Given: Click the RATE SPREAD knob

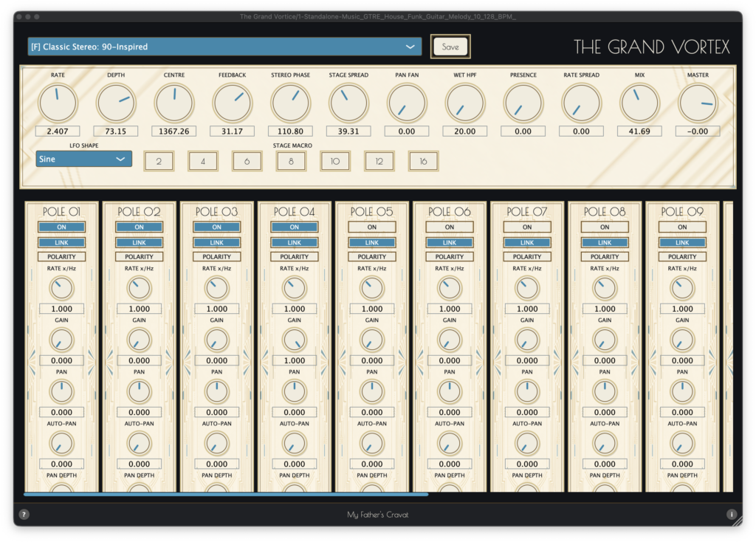Looking at the screenshot, I should coord(582,103).
